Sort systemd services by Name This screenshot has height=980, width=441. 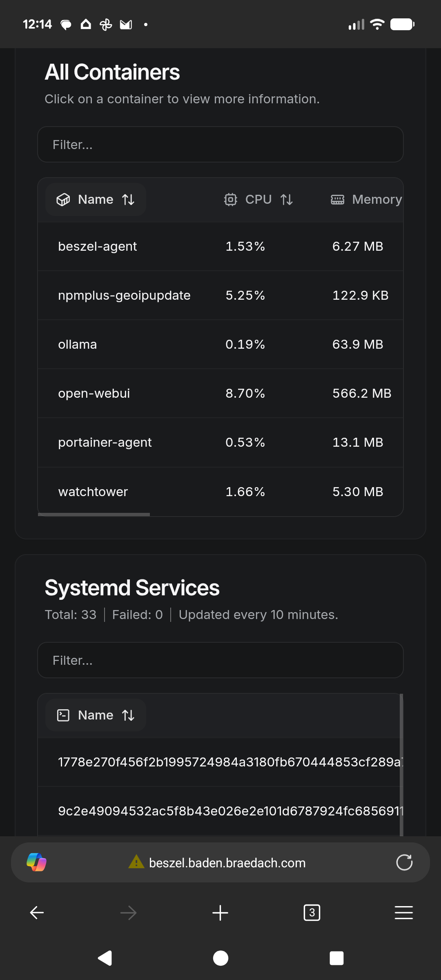tap(96, 715)
